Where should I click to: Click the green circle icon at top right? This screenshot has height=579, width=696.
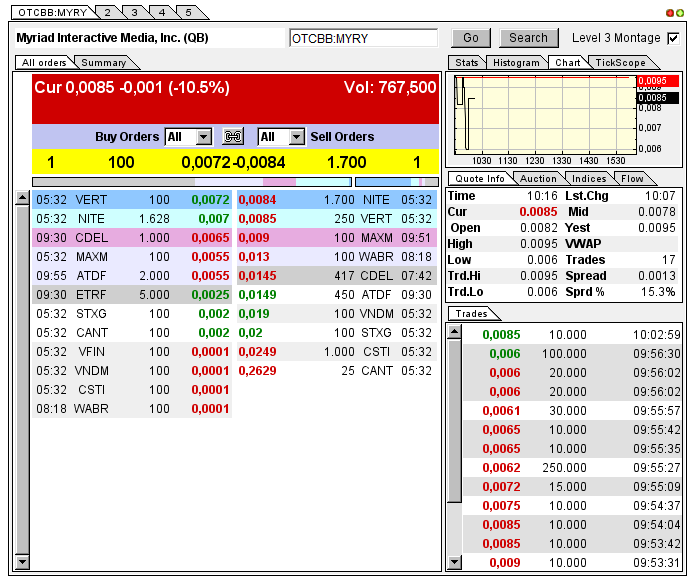pos(680,13)
